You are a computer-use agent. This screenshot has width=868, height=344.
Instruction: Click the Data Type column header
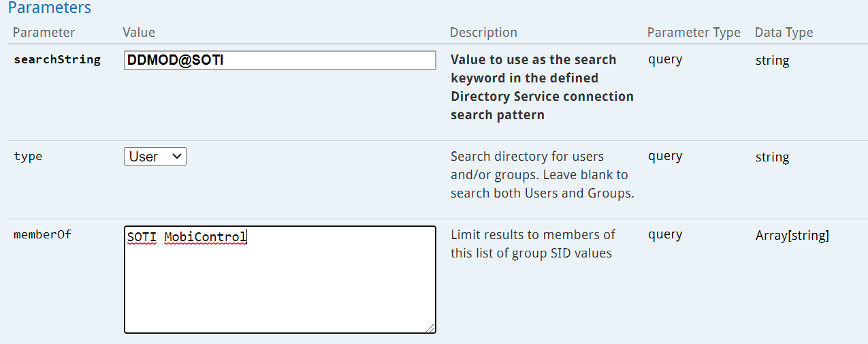[784, 32]
